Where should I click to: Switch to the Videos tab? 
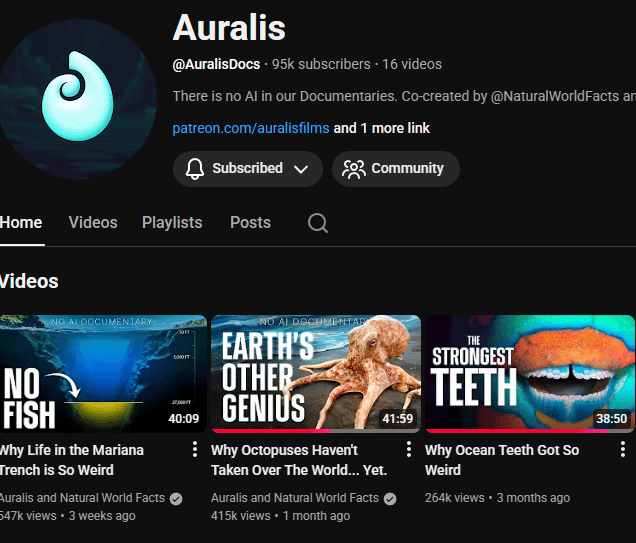coord(93,223)
